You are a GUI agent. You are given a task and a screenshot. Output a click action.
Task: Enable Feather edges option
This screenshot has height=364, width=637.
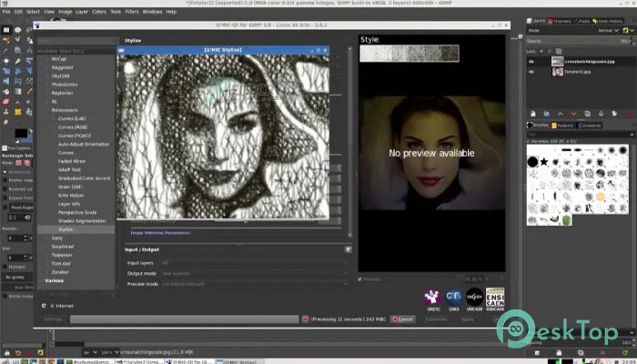tap(5, 180)
